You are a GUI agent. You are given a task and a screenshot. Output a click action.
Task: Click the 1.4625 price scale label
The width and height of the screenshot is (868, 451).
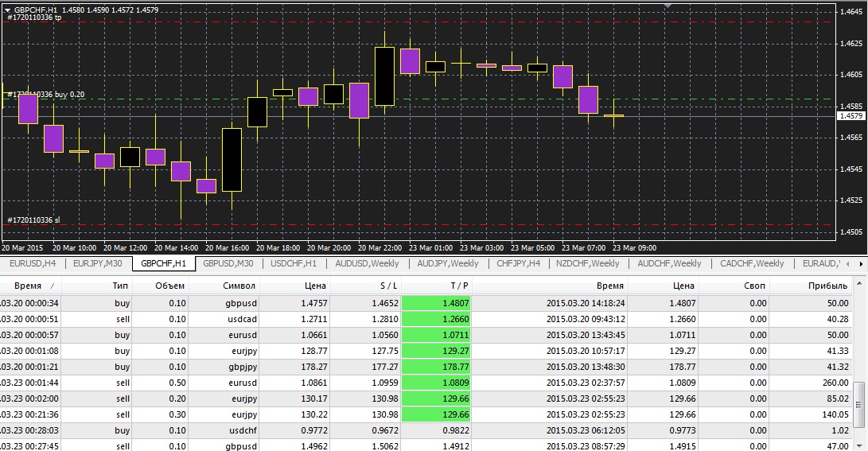pyautogui.click(x=850, y=43)
